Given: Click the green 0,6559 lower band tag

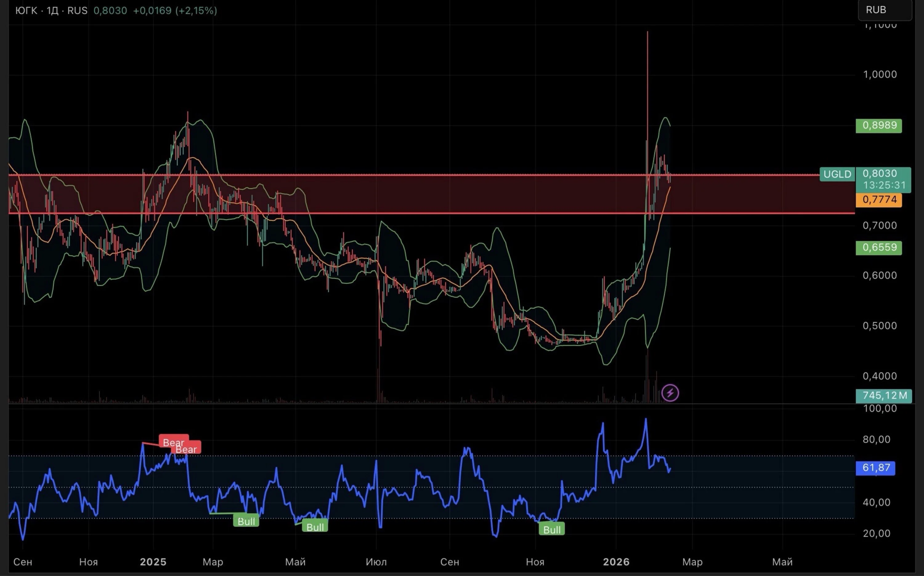Looking at the screenshot, I should point(879,248).
